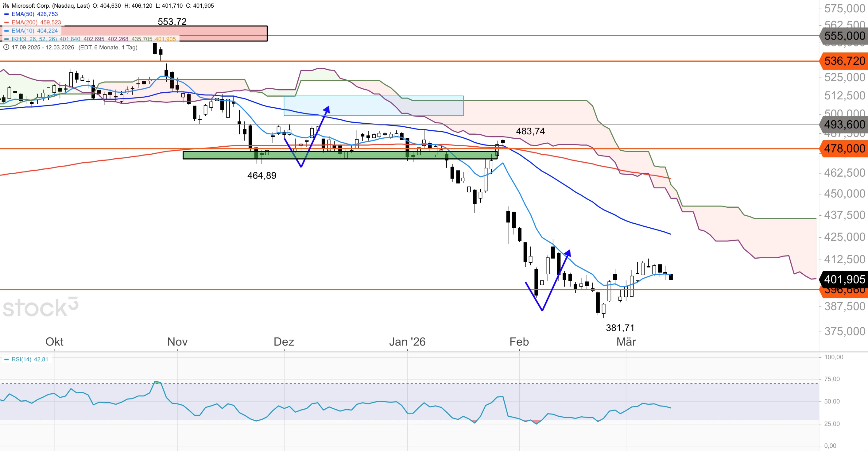This screenshot has width=868, height=451.
Task: Click the teal IKH indicator legend marker
Action: tap(6, 39)
